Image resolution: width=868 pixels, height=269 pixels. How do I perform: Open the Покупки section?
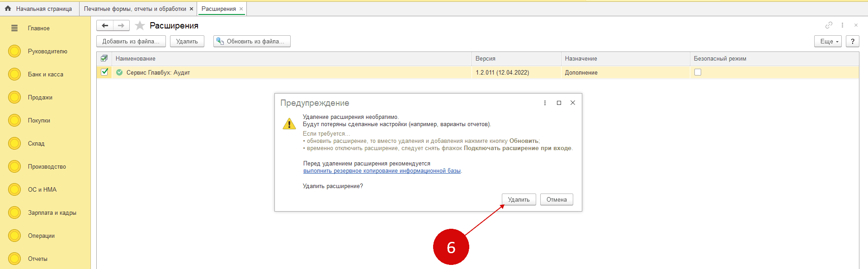pyautogui.click(x=39, y=120)
